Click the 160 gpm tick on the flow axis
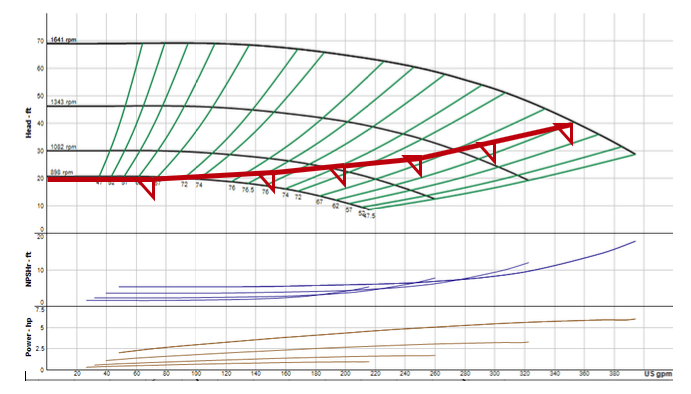This screenshot has width=691, height=394. [286, 374]
